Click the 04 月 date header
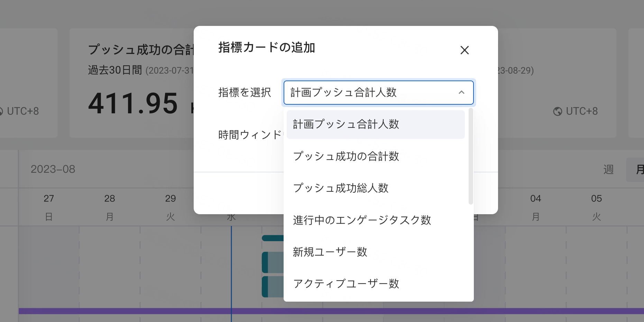 (x=536, y=207)
